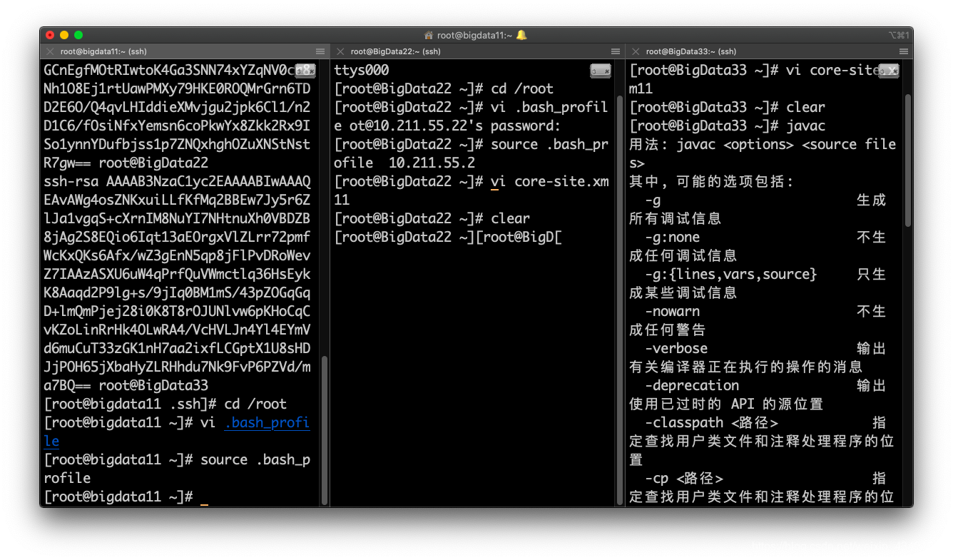Click '[root@BigData22 ~]# source .bash_pr' line
Screen dimensions: 953x560
pos(471,145)
